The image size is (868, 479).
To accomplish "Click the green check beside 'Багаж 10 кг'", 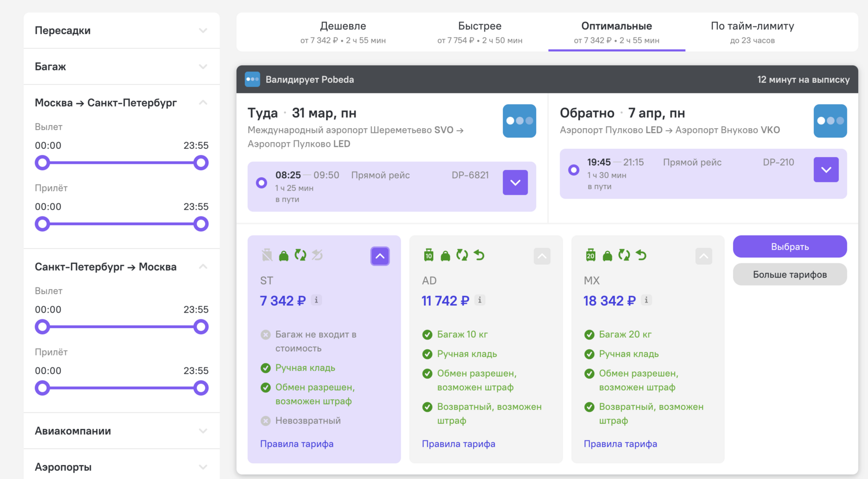I will (x=427, y=335).
